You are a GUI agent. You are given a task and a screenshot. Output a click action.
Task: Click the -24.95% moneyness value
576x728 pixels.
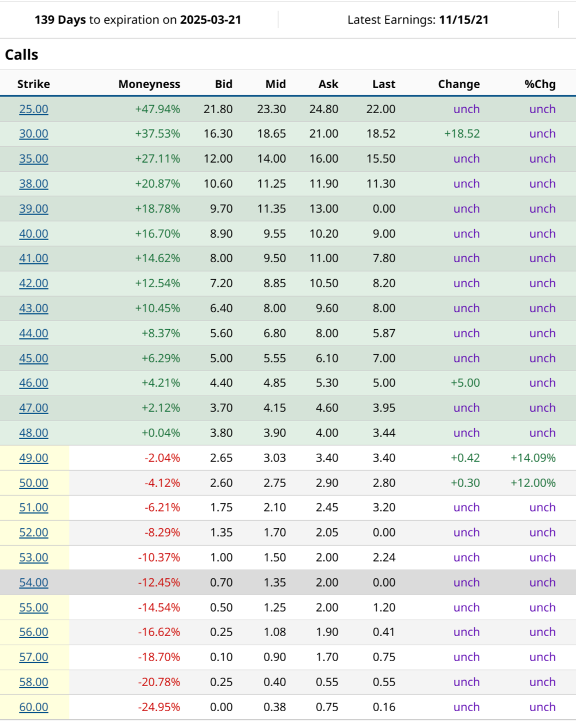(x=159, y=707)
